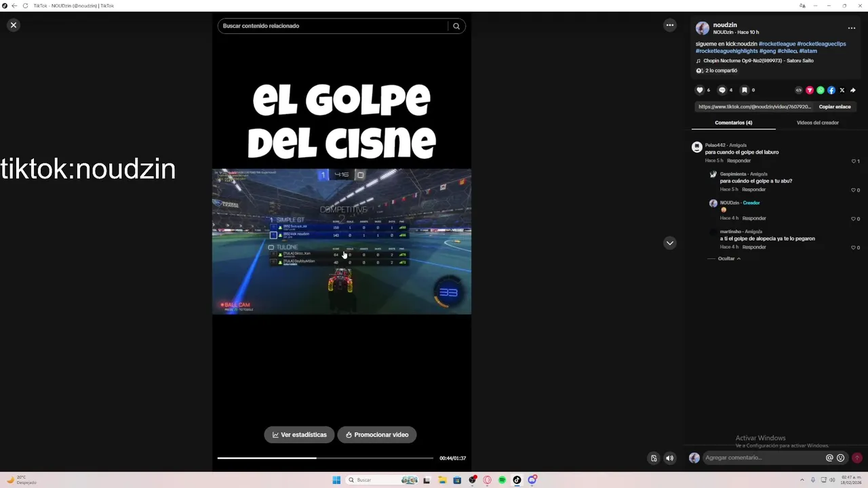This screenshot has width=868, height=488.
Task: Open #rocketleagueclips hashtag
Action: point(822,44)
